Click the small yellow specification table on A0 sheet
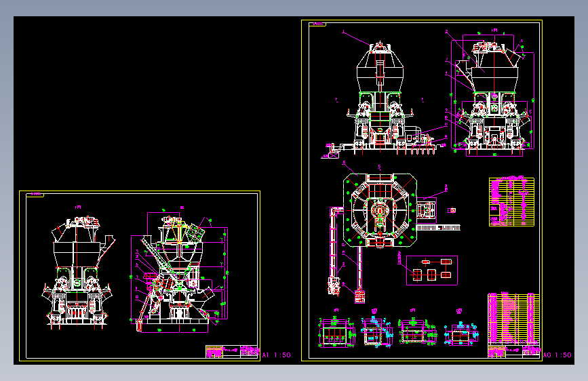This screenshot has height=381, width=588. [511, 202]
